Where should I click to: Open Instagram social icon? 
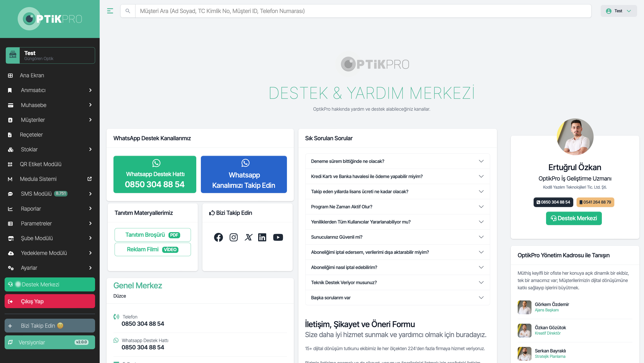(x=233, y=237)
